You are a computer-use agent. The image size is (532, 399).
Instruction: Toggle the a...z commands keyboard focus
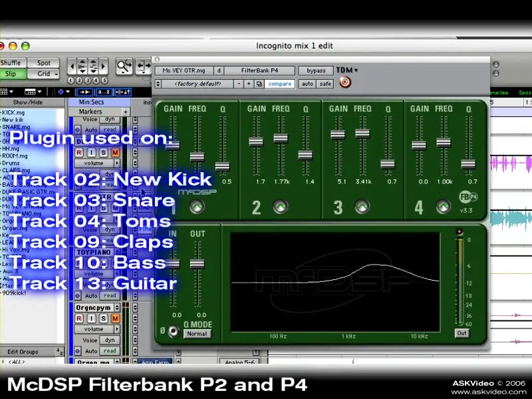pyautogui.click(x=104, y=92)
